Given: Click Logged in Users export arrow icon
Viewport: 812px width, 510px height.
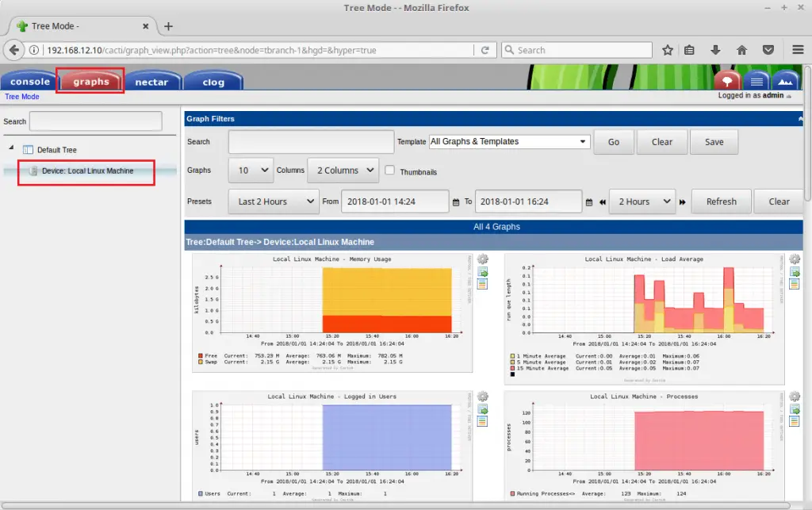Looking at the screenshot, I should click(x=482, y=410).
